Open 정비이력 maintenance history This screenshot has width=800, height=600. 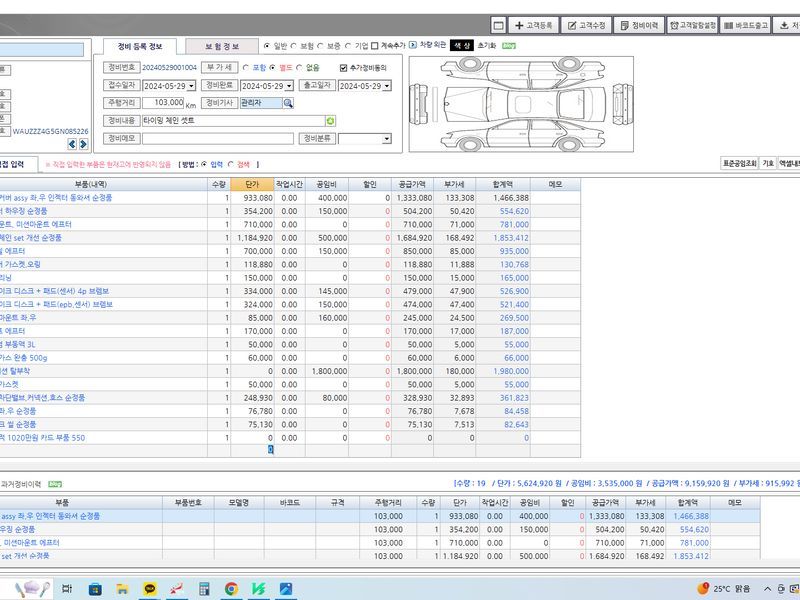pos(639,25)
